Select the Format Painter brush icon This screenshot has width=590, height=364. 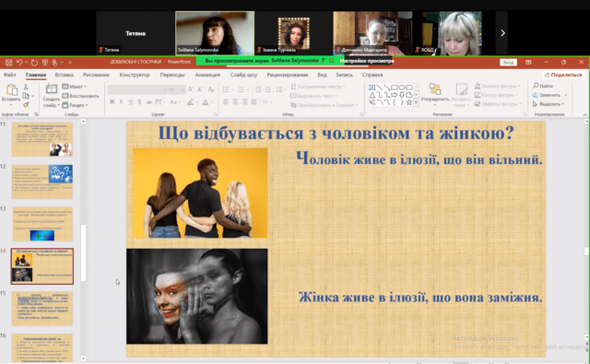tap(26, 104)
